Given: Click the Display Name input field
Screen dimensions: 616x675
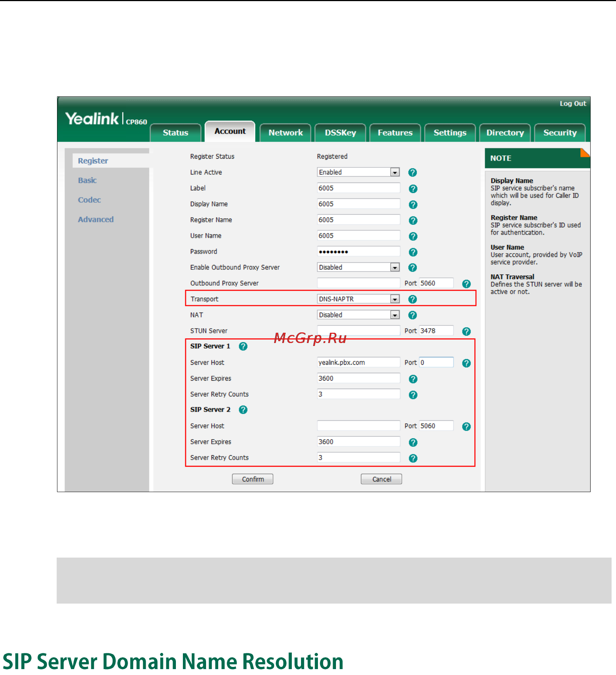Looking at the screenshot, I should click(358, 204).
